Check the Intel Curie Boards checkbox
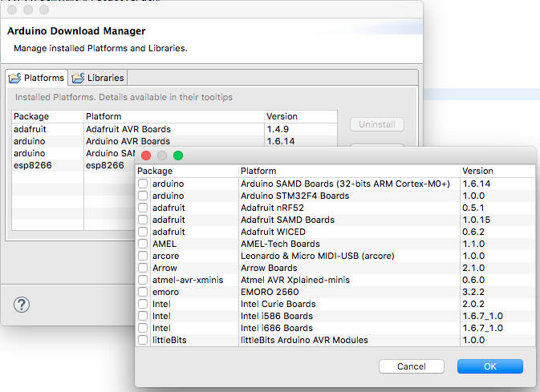Screen dimensions: 540x392 pyautogui.click(x=143, y=305)
